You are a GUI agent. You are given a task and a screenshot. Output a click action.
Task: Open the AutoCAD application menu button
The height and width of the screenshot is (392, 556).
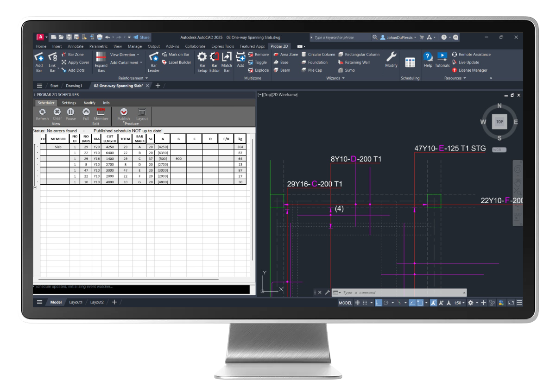41,37
